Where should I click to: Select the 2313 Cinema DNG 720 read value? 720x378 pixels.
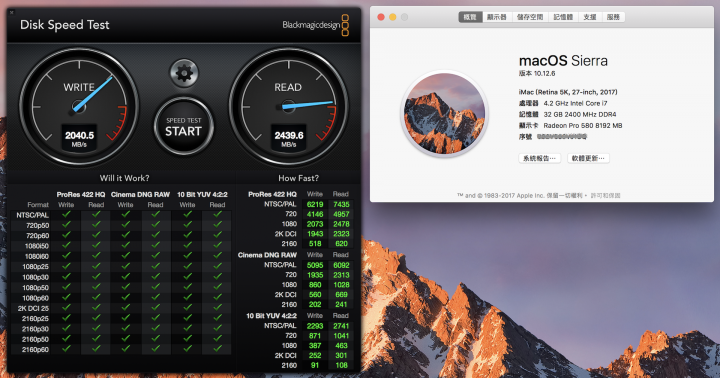pyautogui.click(x=341, y=275)
